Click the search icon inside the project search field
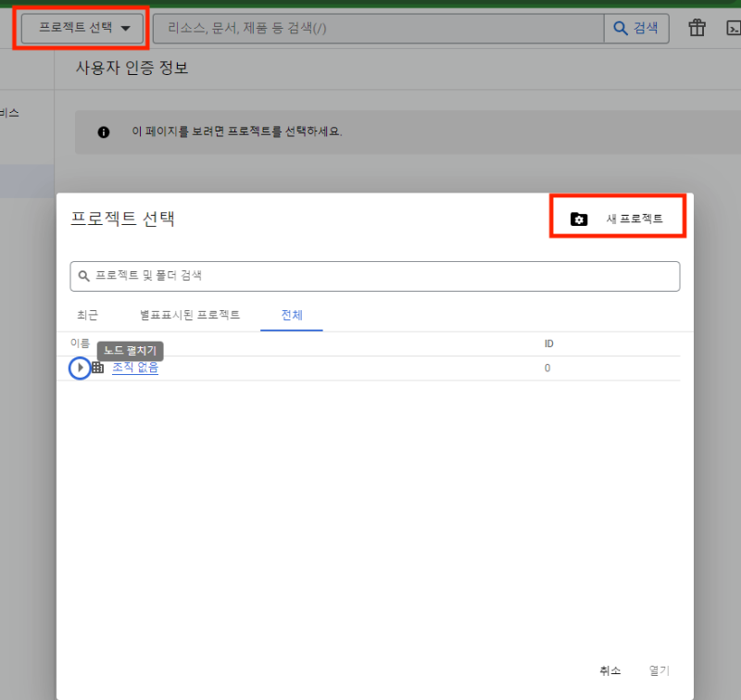This screenshot has width=741, height=700. (85, 276)
